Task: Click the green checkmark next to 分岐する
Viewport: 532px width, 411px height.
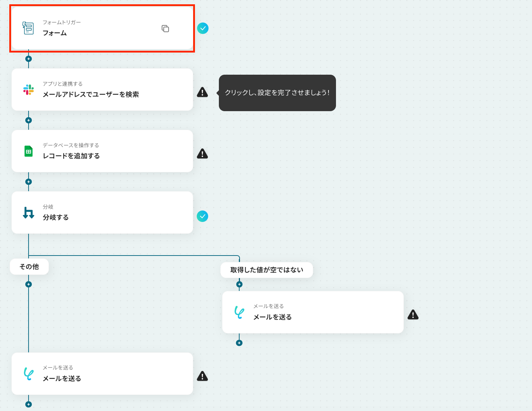Action: (x=202, y=216)
